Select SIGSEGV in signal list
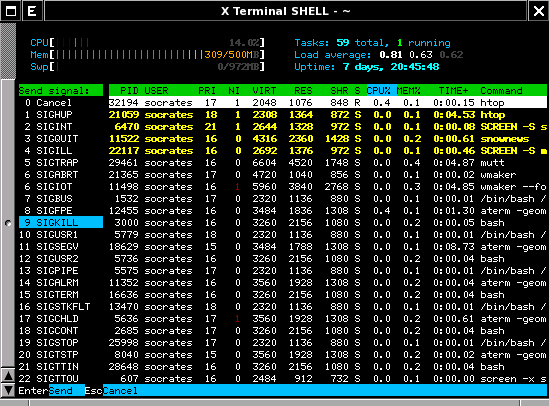549x406 pixels. 61,247
